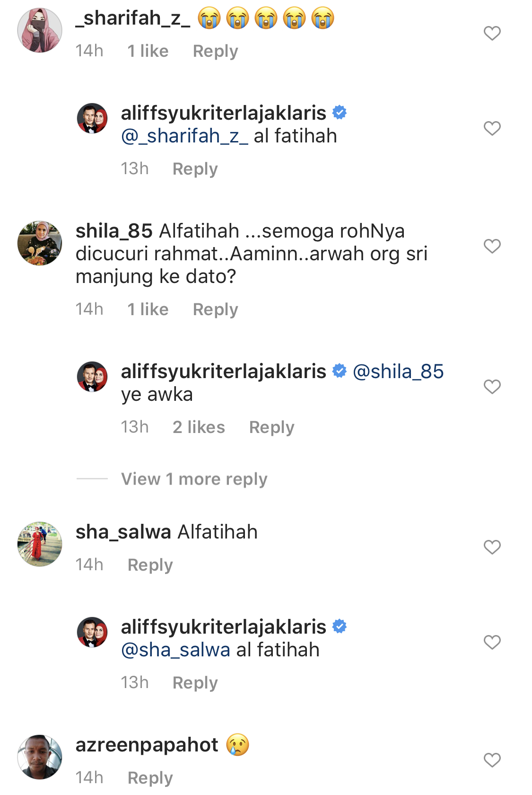Like shila_85's Alfatihah comment with heart
This screenshot has height=795, width=532.
(x=492, y=246)
